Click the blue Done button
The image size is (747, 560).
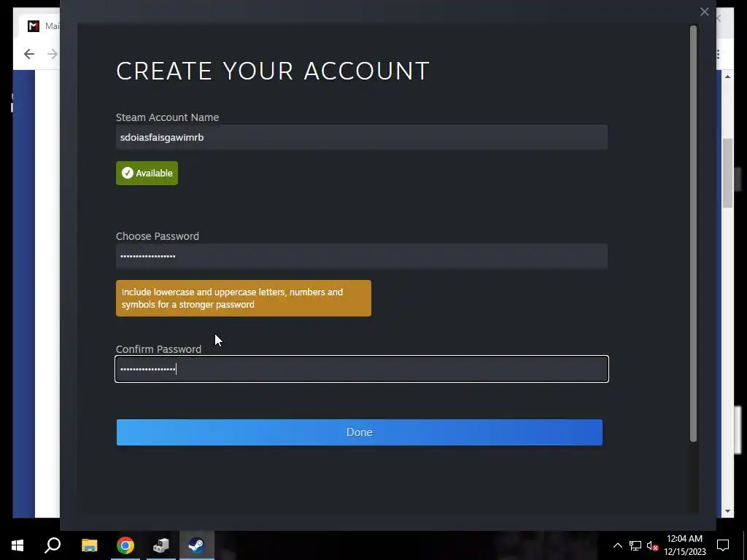[x=359, y=432]
